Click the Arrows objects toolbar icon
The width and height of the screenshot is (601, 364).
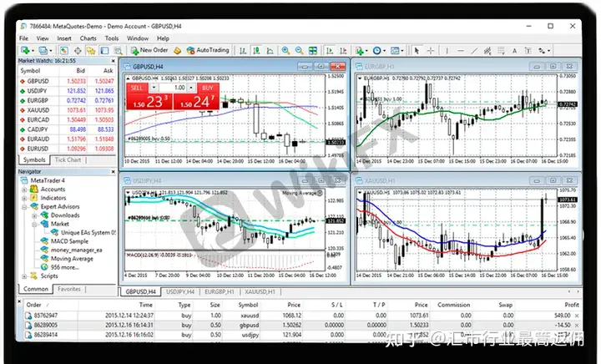[x=542, y=51]
